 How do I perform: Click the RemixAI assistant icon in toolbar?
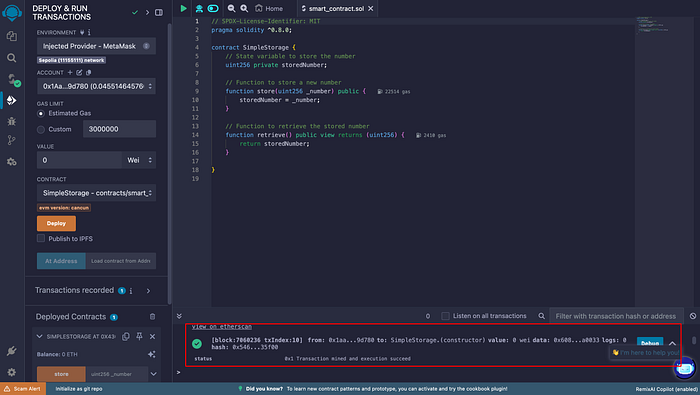[x=199, y=8]
